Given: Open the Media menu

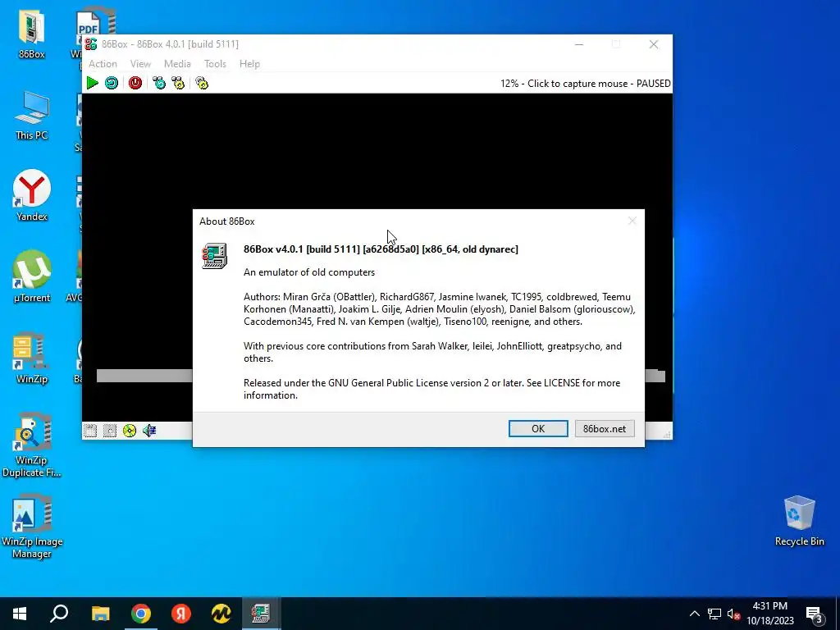Looking at the screenshot, I should [x=177, y=64].
